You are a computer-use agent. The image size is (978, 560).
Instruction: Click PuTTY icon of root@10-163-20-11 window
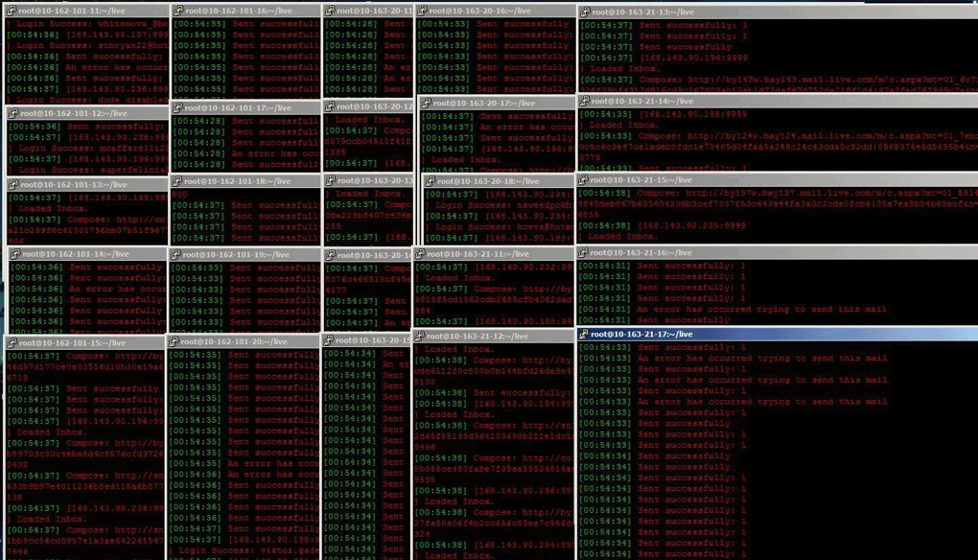[x=330, y=11]
